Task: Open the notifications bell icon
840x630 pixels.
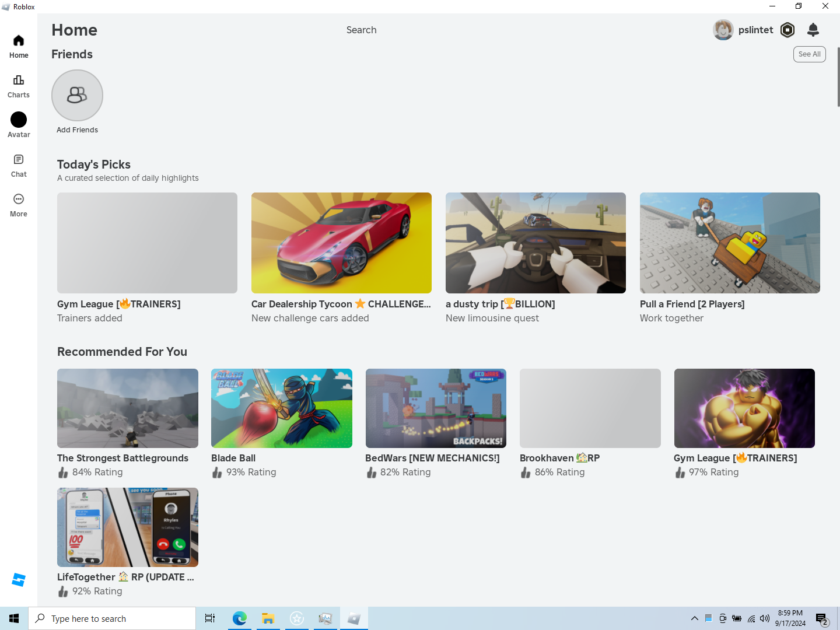Action: pyautogui.click(x=813, y=30)
